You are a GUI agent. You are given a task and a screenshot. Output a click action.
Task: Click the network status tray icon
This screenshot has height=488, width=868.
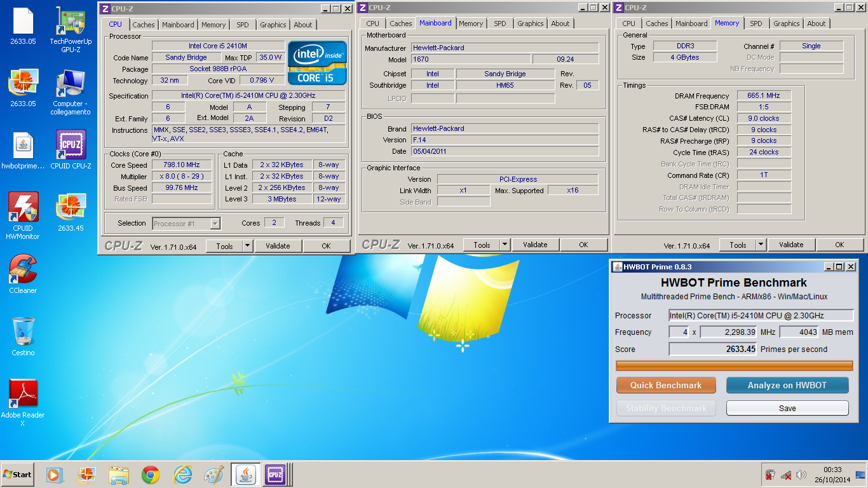[x=785, y=475]
